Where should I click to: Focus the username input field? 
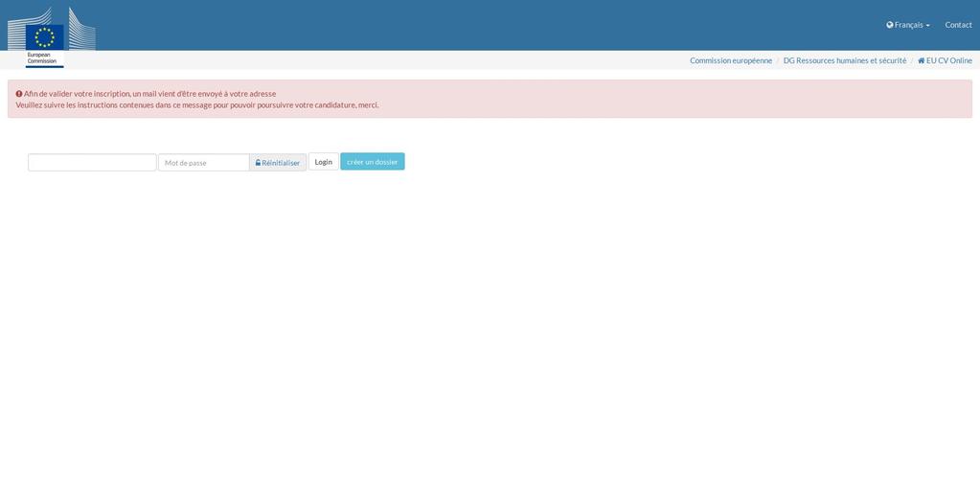click(92, 163)
